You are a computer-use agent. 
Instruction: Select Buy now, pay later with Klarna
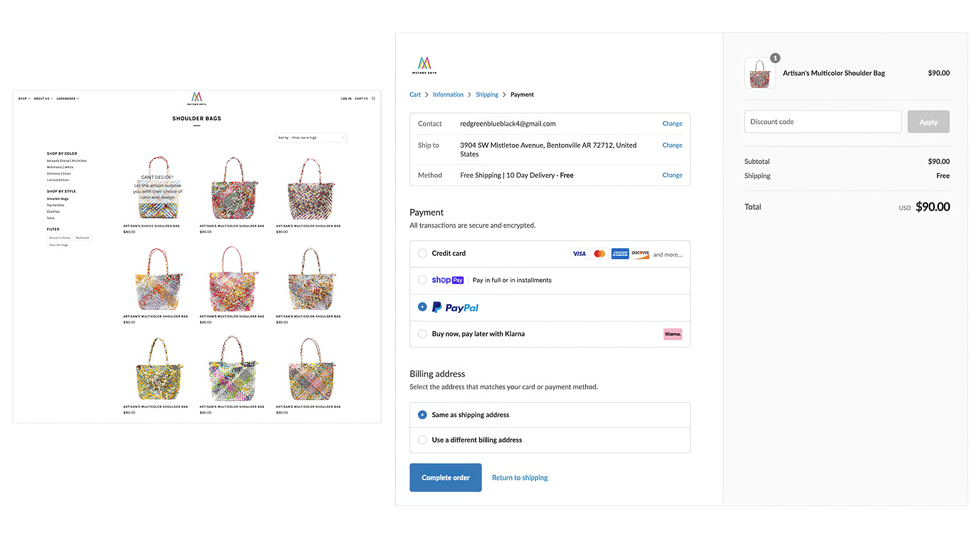pos(422,334)
